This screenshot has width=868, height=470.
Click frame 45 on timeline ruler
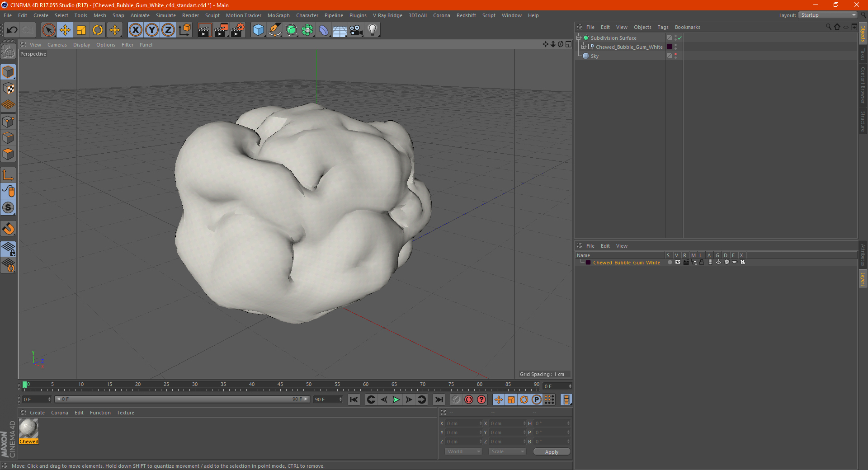tap(280, 385)
